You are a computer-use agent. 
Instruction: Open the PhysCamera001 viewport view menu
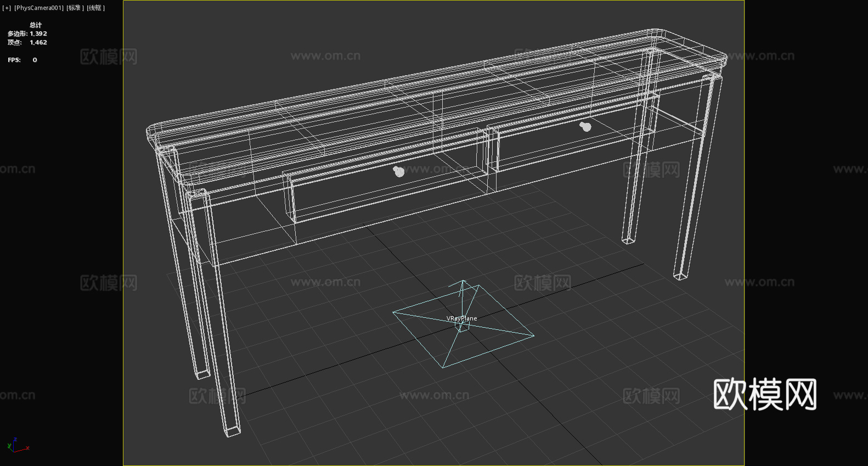(x=39, y=8)
